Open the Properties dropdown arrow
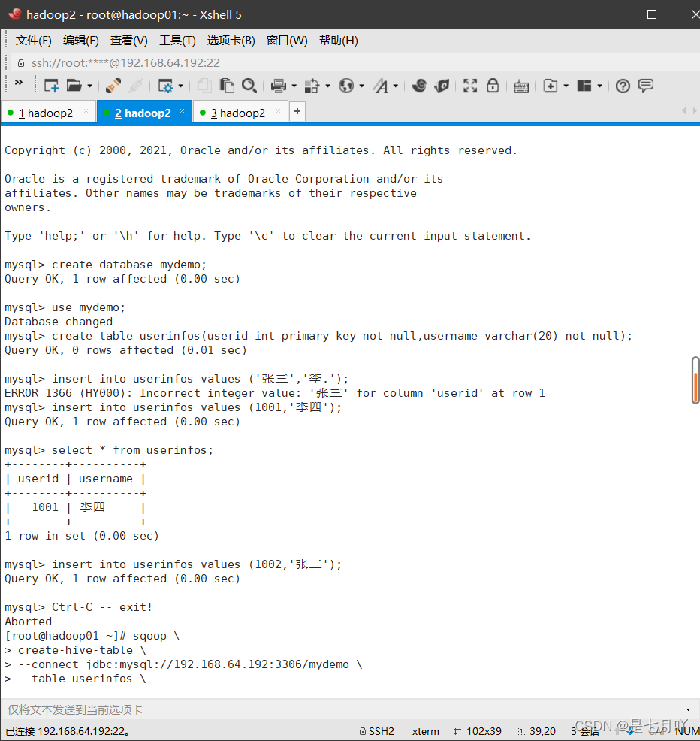 click(181, 86)
